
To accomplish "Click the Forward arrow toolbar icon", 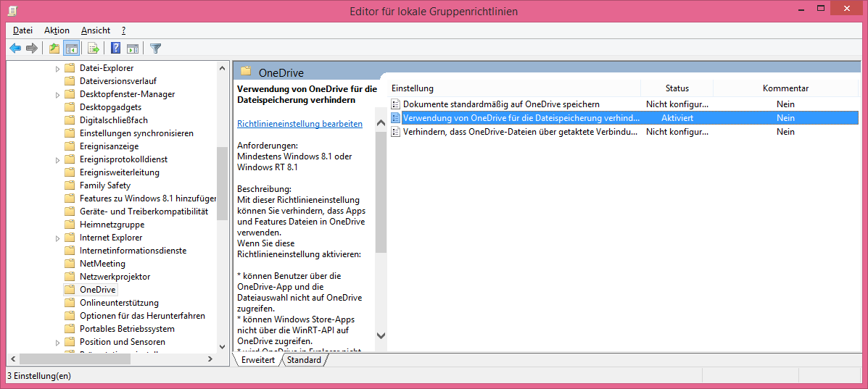I will (x=32, y=49).
